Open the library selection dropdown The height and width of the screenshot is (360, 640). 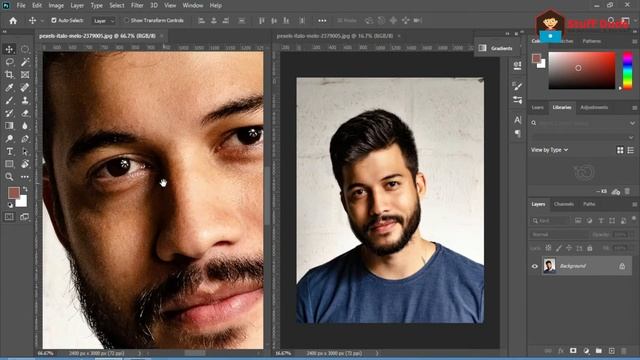click(583, 138)
